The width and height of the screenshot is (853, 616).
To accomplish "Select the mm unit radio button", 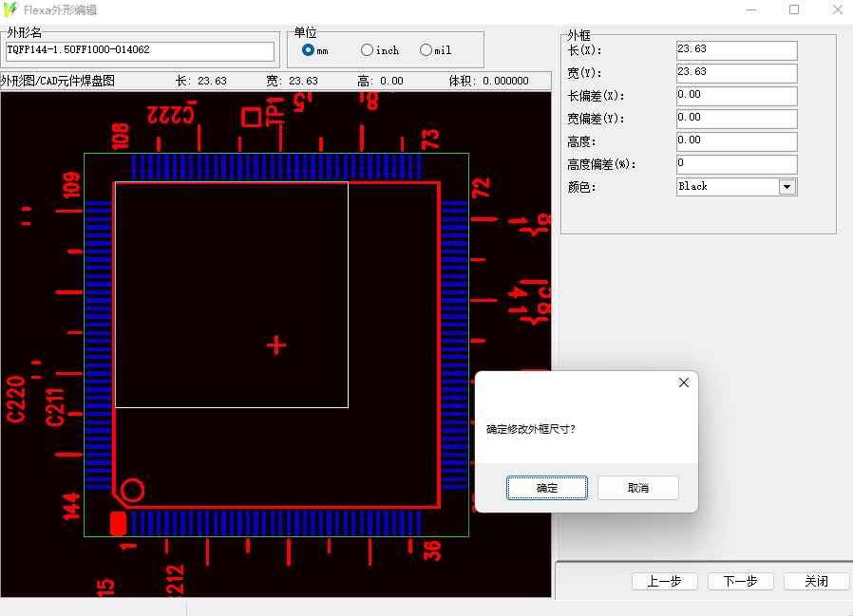I will click(x=308, y=50).
